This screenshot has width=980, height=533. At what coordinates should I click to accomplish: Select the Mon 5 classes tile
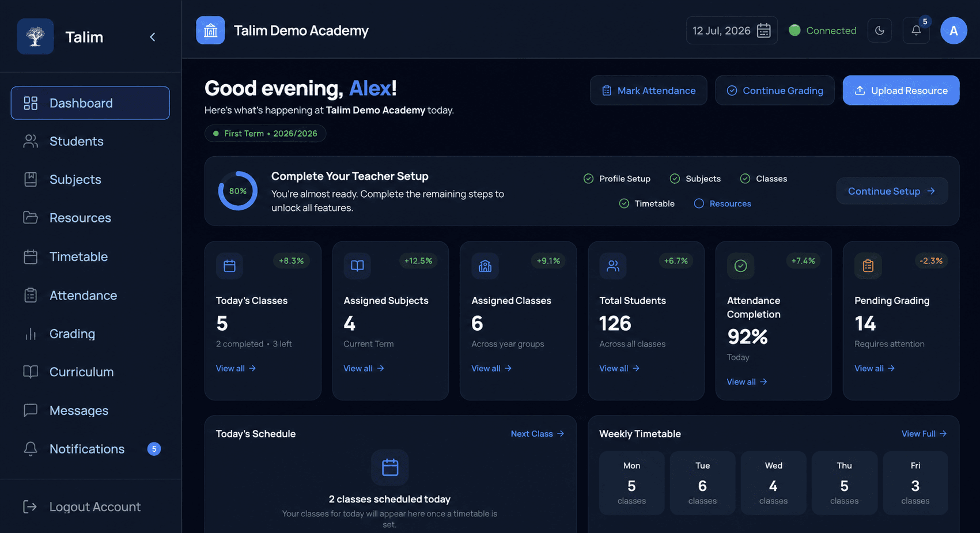tap(631, 483)
